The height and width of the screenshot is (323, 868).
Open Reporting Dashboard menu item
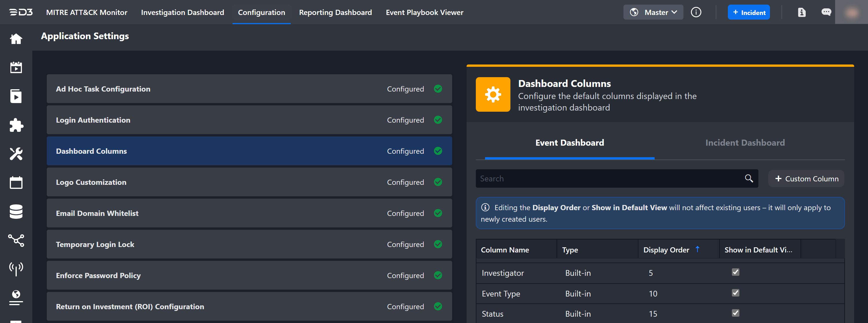(335, 12)
